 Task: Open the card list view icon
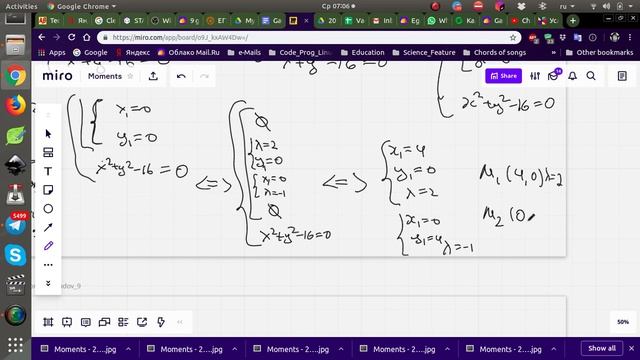123,322
